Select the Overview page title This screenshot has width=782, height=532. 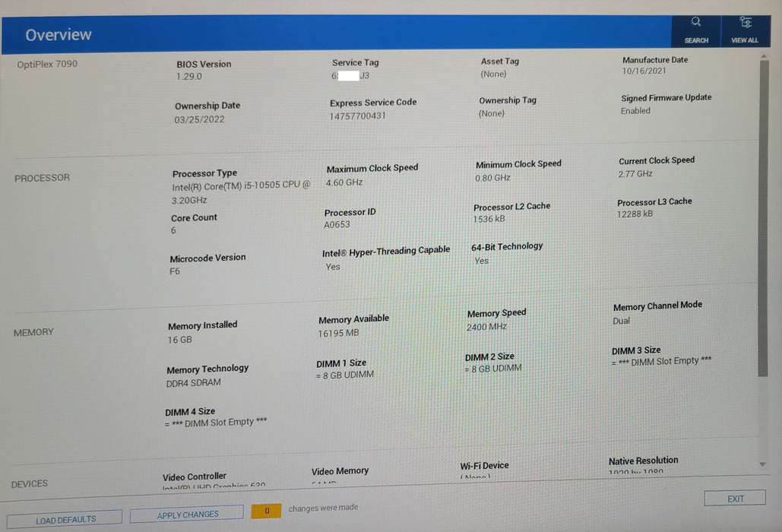pyautogui.click(x=59, y=35)
